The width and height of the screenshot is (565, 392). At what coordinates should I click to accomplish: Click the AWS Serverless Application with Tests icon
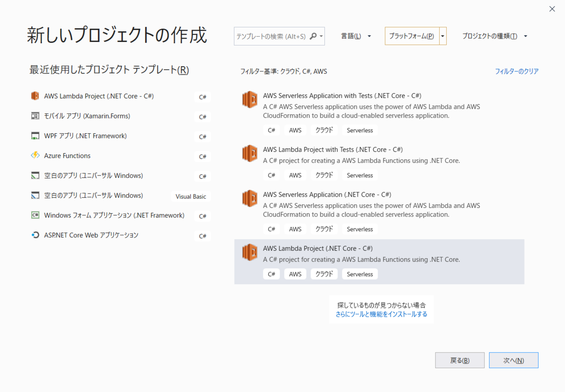point(250,100)
